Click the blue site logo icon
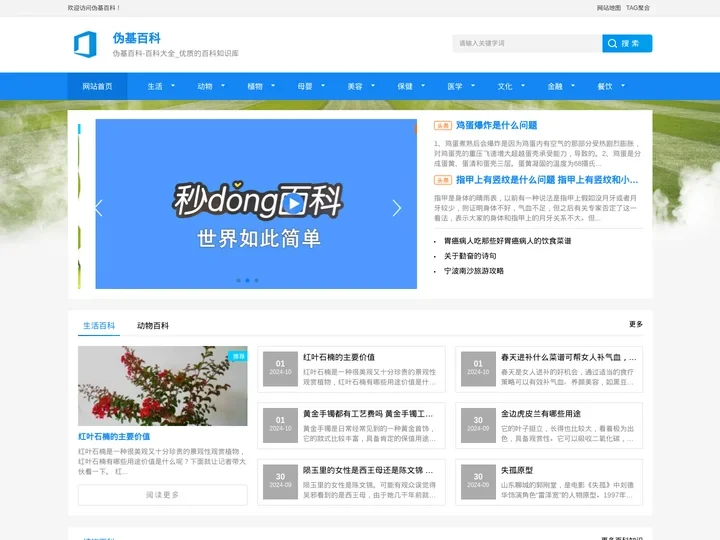 click(85, 44)
